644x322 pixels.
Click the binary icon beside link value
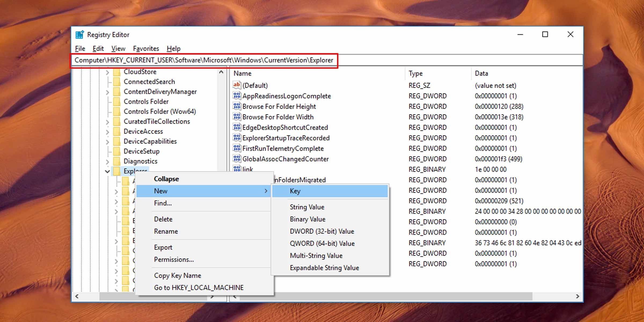click(237, 169)
